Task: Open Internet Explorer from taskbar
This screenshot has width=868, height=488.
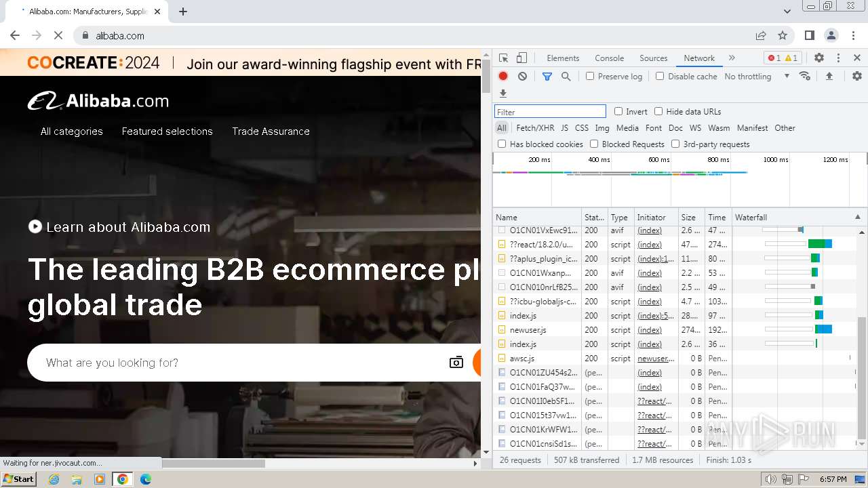Action: pyautogui.click(x=54, y=479)
